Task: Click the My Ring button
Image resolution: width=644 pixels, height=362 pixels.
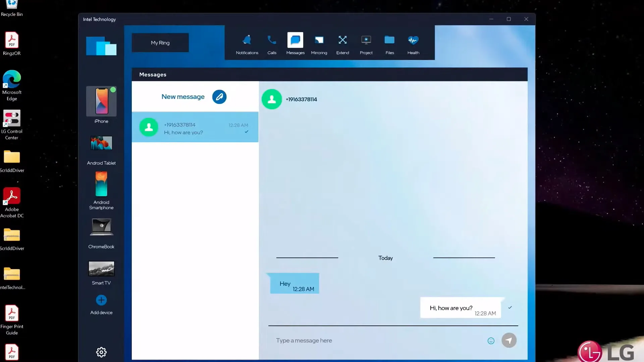Action: point(160,43)
